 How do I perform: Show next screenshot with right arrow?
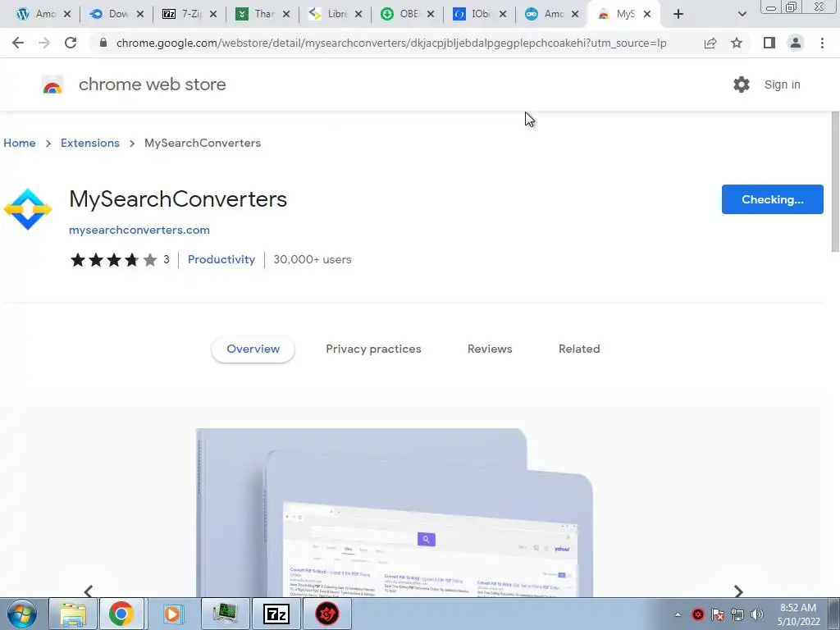[738, 591]
